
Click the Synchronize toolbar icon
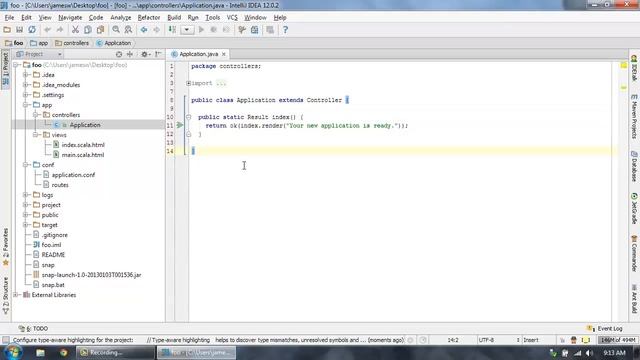click(32, 30)
